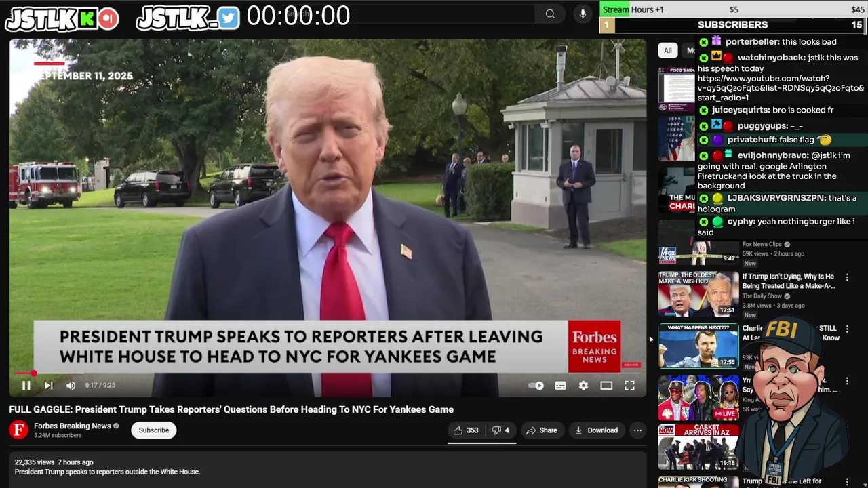This screenshot has width=868, height=488.
Task: Dislike the video (thumbs down 4)
Action: (x=500, y=430)
